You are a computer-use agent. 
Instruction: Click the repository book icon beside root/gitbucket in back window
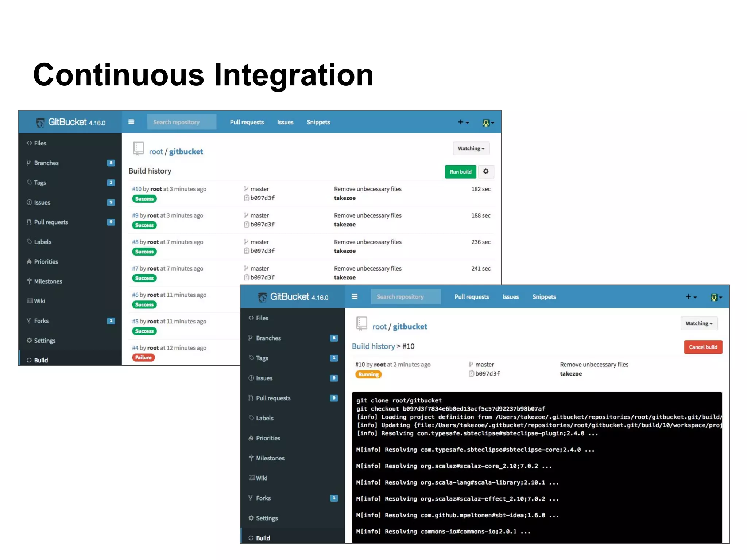(x=138, y=149)
